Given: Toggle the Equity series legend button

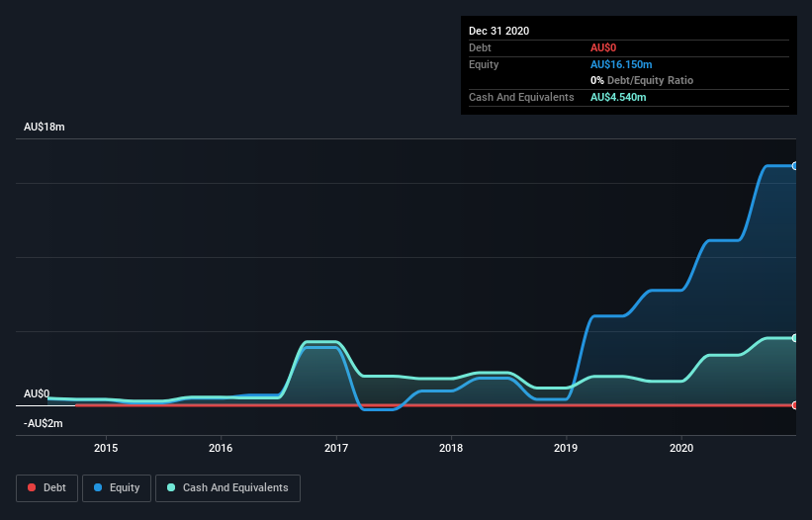Looking at the screenshot, I should click(117, 488).
